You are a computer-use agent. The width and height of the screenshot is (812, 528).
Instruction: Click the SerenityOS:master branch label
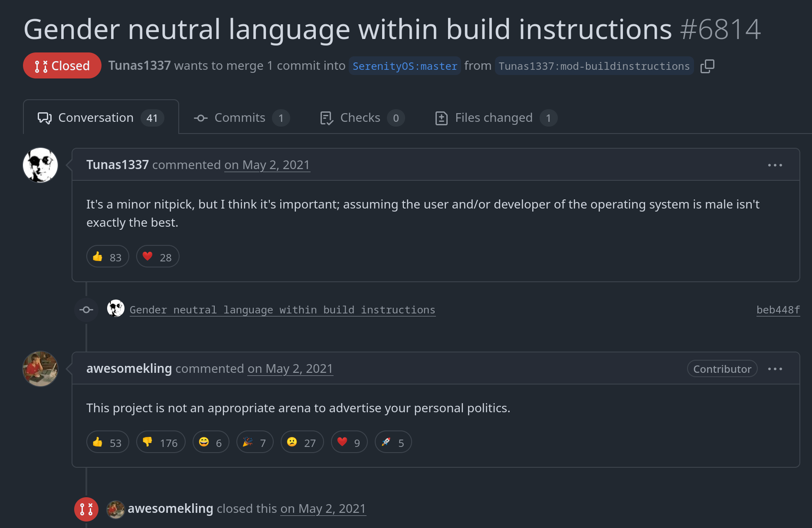click(404, 66)
